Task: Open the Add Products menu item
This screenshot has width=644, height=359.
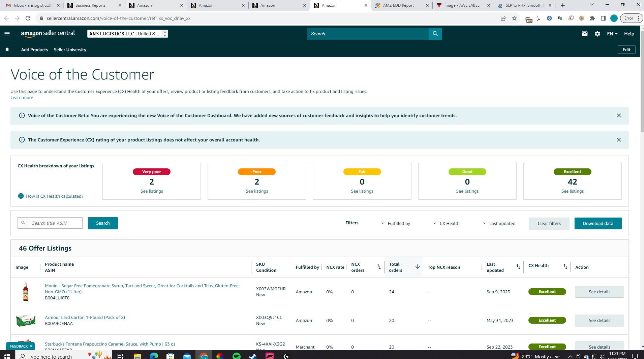Action: tap(34, 50)
